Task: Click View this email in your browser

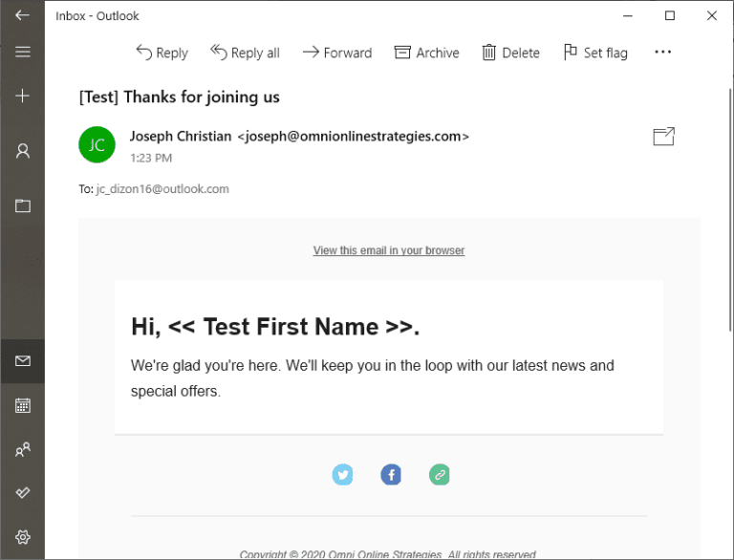Action: pyautogui.click(x=388, y=250)
